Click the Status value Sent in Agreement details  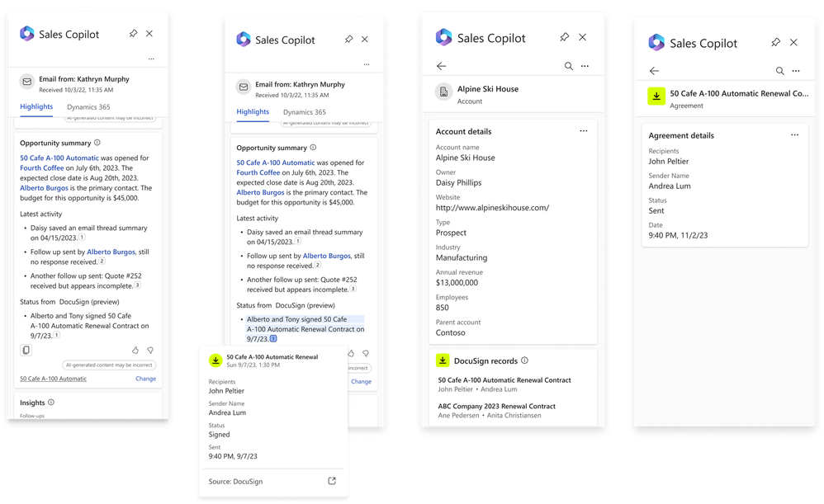(x=656, y=210)
